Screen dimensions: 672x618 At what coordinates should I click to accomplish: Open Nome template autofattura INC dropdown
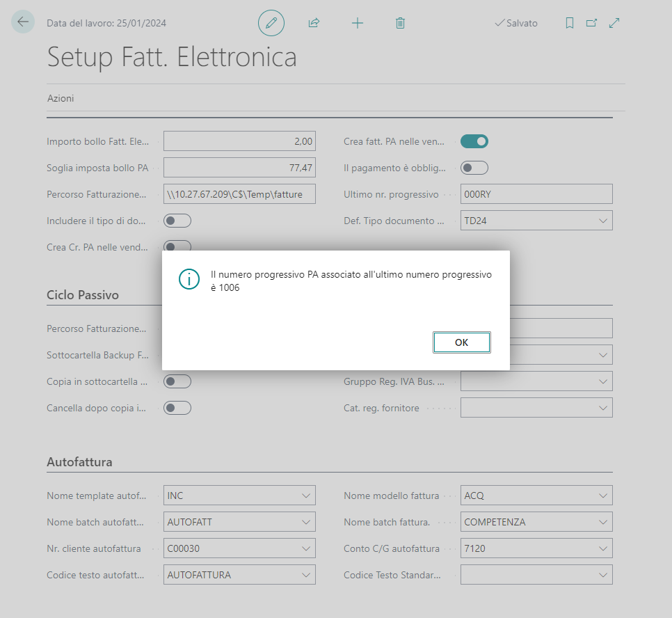click(x=305, y=496)
